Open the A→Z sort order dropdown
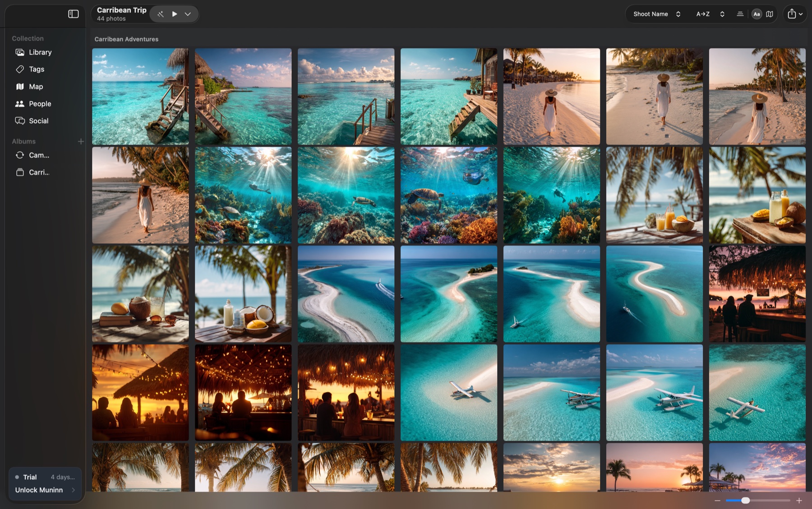 click(710, 14)
